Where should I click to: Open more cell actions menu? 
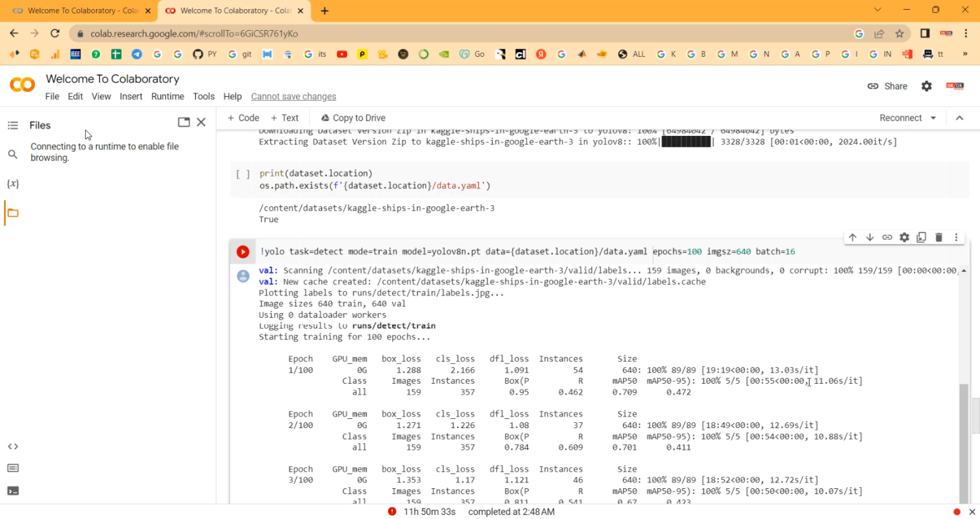click(x=956, y=237)
